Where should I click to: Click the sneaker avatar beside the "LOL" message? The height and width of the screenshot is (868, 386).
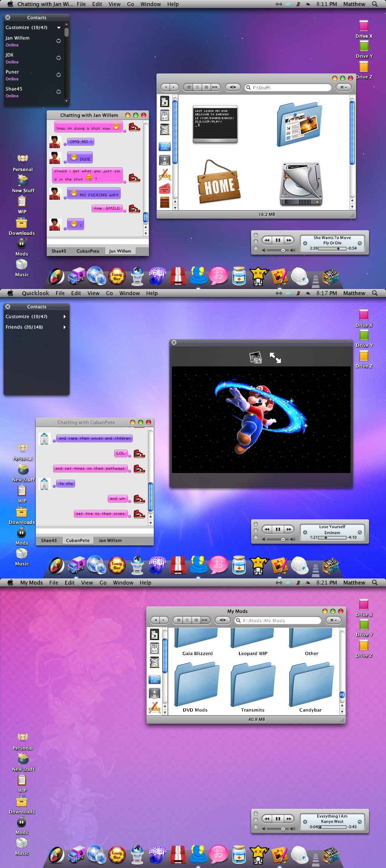[x=139, y=453]
